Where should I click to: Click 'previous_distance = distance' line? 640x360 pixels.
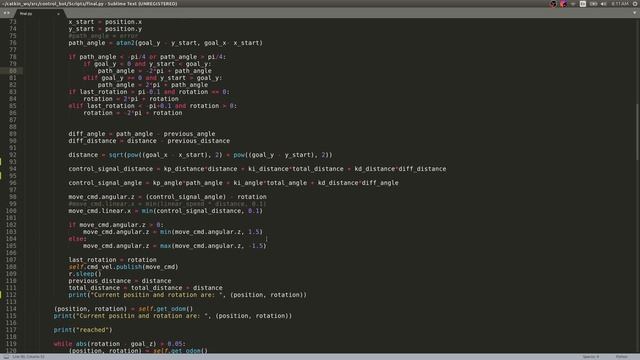[x=120, y=281]
